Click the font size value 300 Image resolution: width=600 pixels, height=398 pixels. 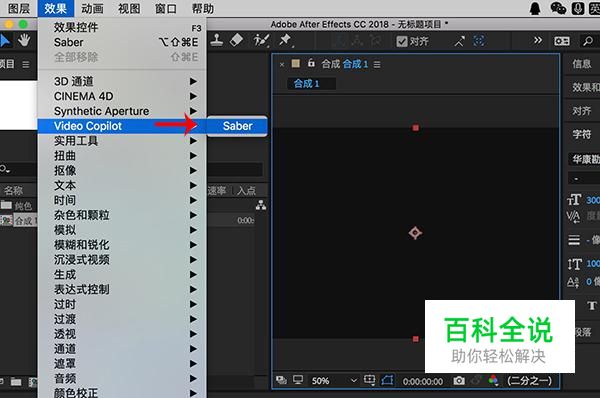pos(593,200)
